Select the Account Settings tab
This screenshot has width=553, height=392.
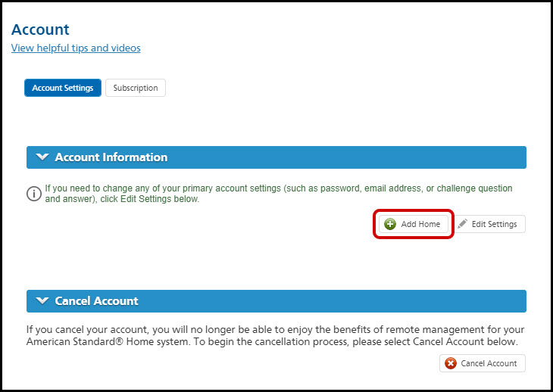click(63, 88)
